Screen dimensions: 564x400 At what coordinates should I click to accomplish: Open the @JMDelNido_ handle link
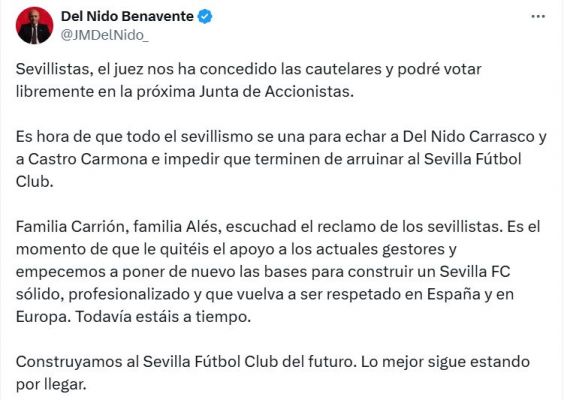coord(105,35)
